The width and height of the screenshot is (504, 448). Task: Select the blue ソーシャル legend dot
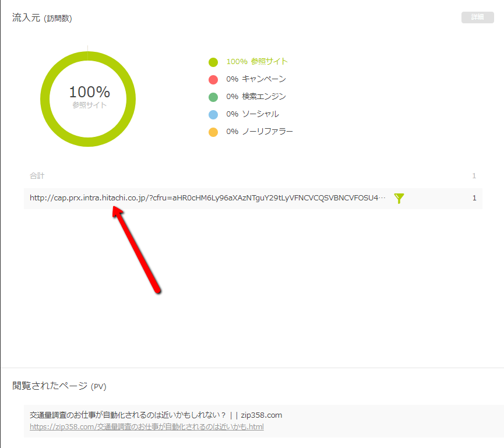(213, 114)
